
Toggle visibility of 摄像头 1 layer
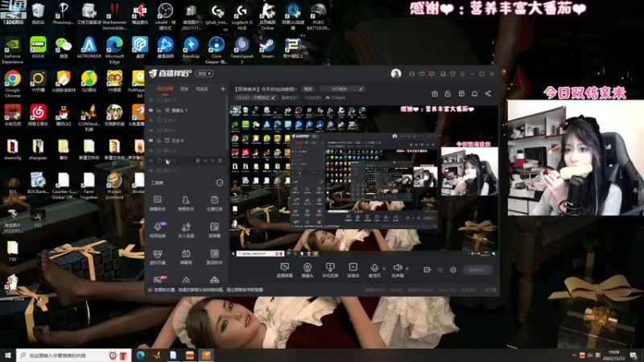[151, 110]
